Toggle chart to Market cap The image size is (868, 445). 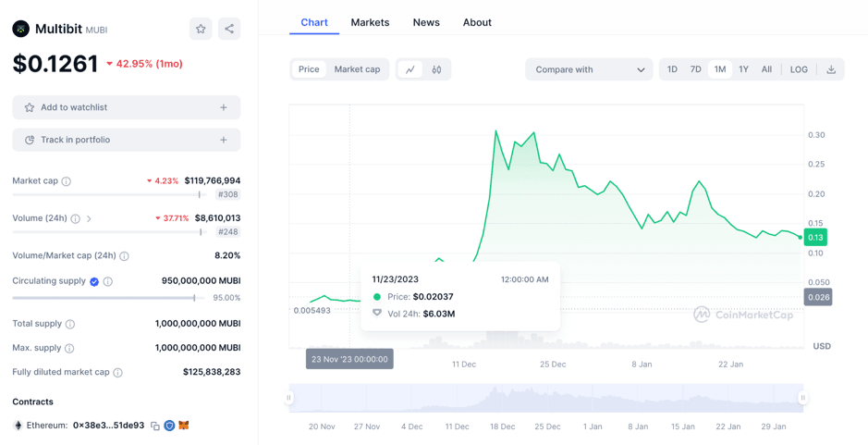(357, 69)
